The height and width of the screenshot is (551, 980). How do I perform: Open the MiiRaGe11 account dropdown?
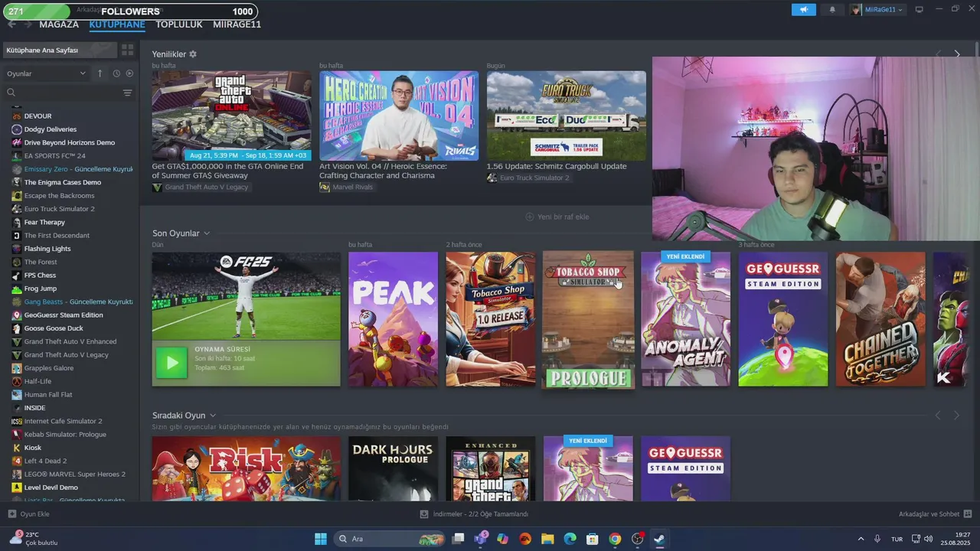[x=877, y=10]
